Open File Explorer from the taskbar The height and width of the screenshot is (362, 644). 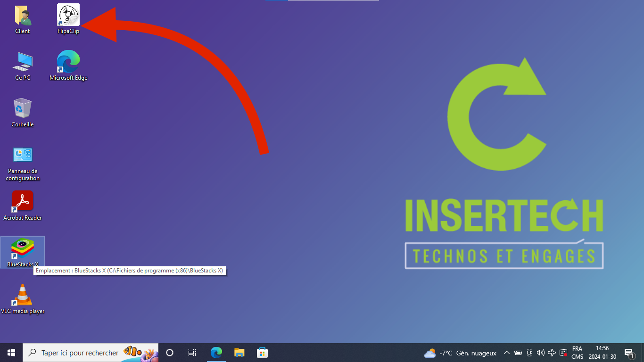(x=239, y=353)
